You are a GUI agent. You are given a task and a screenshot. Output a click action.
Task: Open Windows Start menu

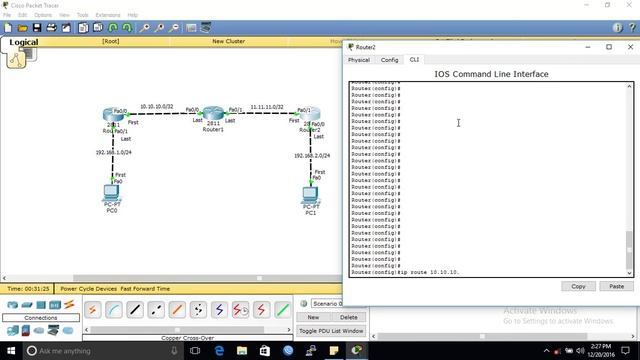coord(11,351)
